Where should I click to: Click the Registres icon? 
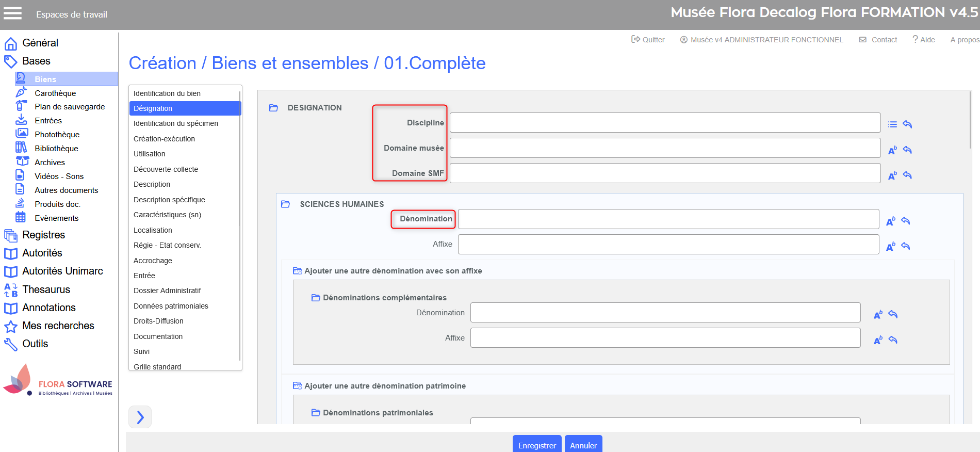[10, 235]
